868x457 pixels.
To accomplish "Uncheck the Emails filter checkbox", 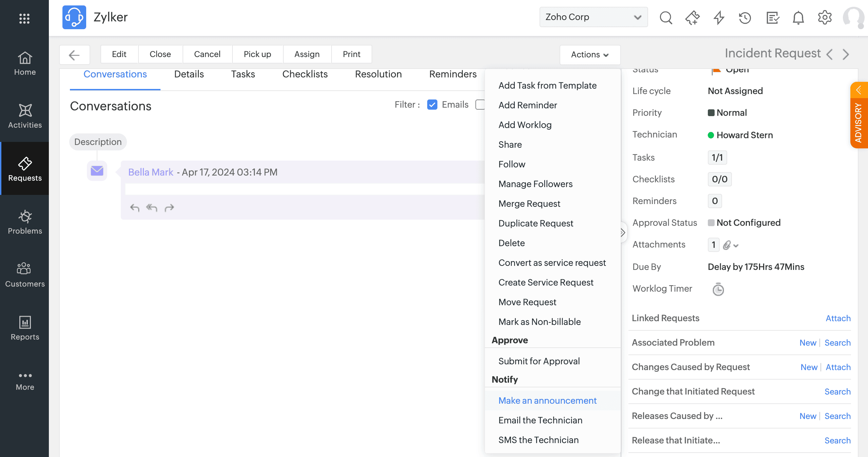I will (x=432, y=105).
